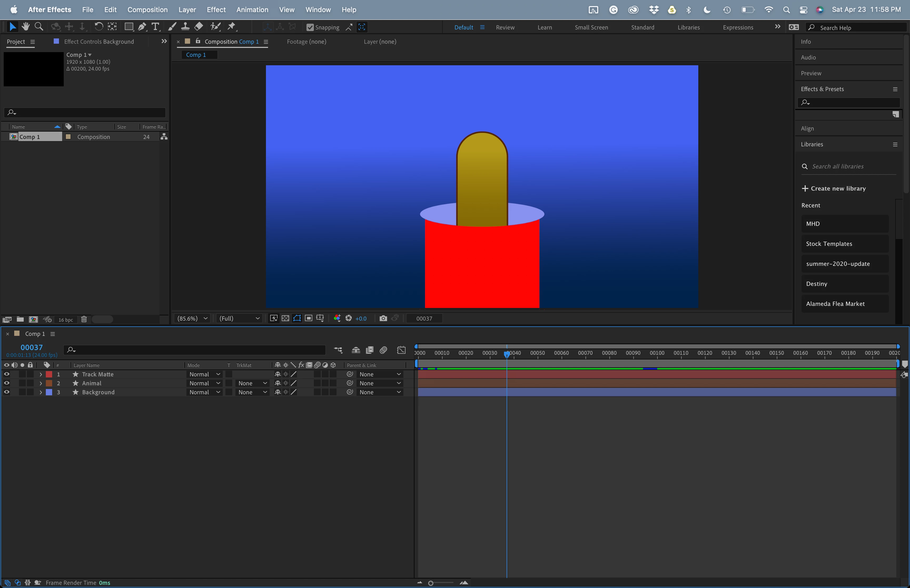Switch to the Effect Controls Background tab
Viewport: 910px width, 588px height.
98,42
